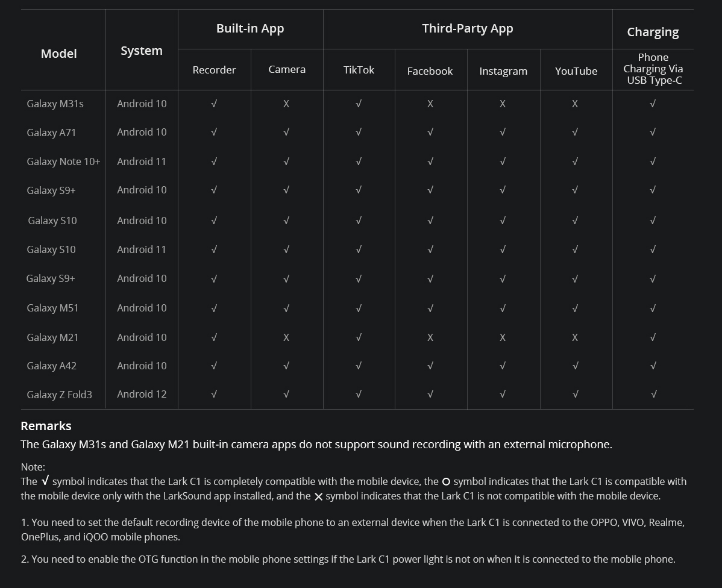722x588 pixels.
Task: Click the Galaxy M51 charging checkmark
Action: pyautogui.click(x=653, y=308)
